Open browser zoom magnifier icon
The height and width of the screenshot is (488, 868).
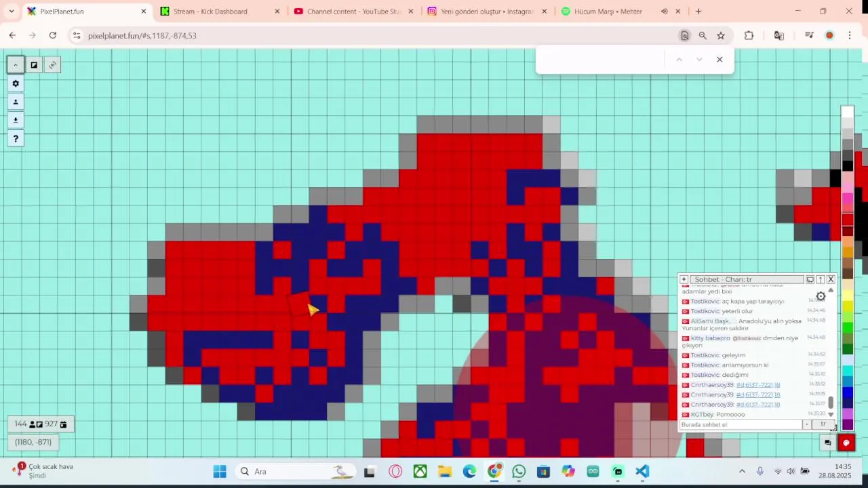coord(703,35)
